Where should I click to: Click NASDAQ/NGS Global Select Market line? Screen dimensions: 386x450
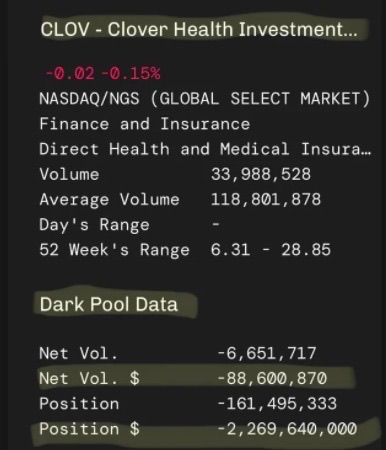click(x=205, y=99)
